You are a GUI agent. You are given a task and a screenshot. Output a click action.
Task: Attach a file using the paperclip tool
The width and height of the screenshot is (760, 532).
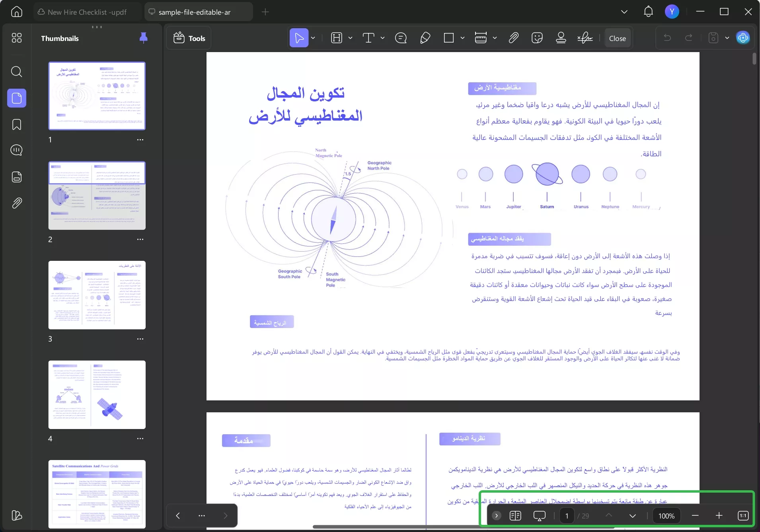click(x=513, y=38)
